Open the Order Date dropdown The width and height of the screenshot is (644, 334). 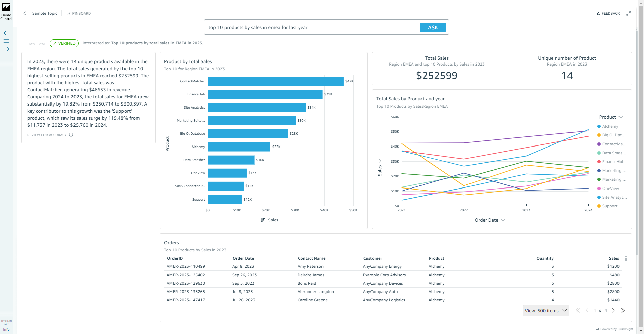tap(490, 220)
